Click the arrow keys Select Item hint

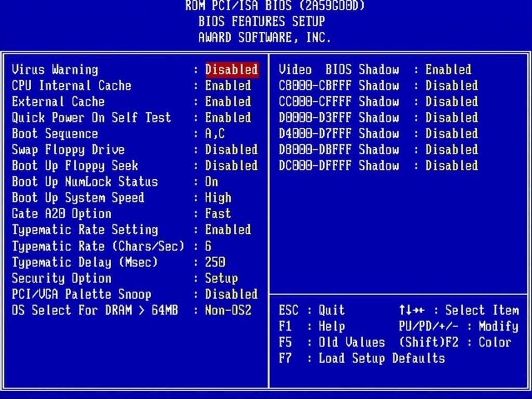click(459, 310)
